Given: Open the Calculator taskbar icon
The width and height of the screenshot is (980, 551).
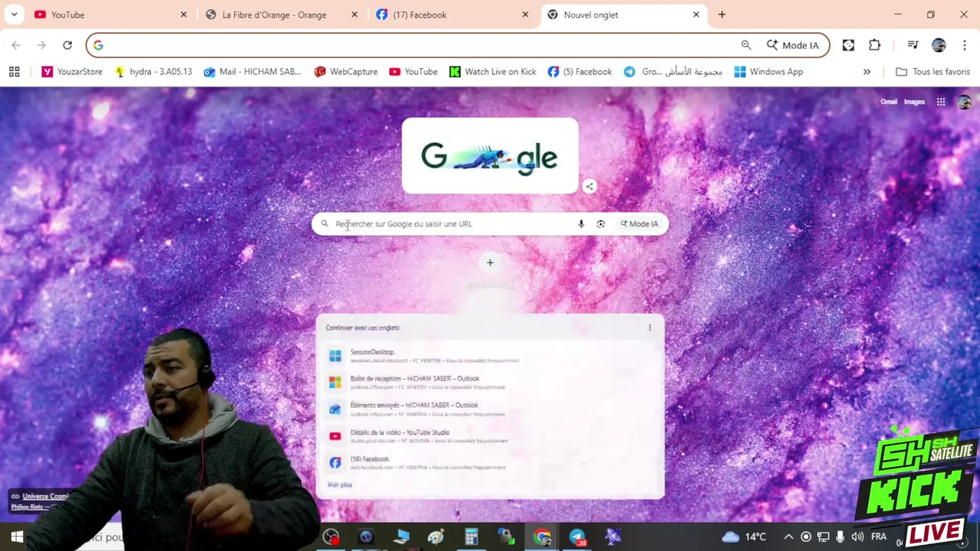Looking at the screenshot, I should pyautogui.click(x=472, y=537).
